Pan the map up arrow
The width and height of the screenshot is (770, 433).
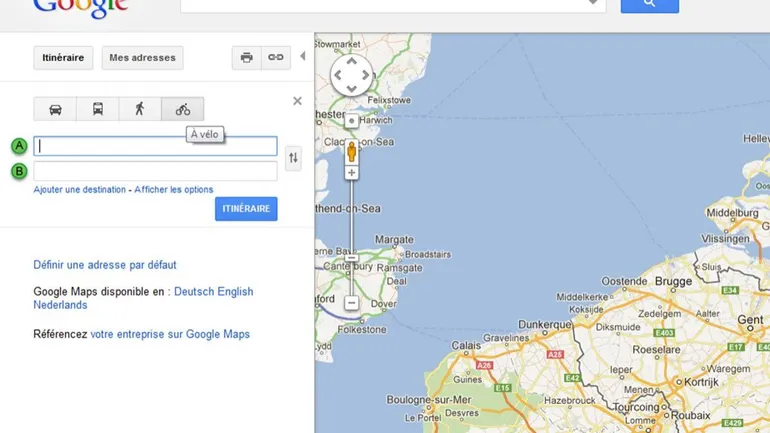[352, 61]
